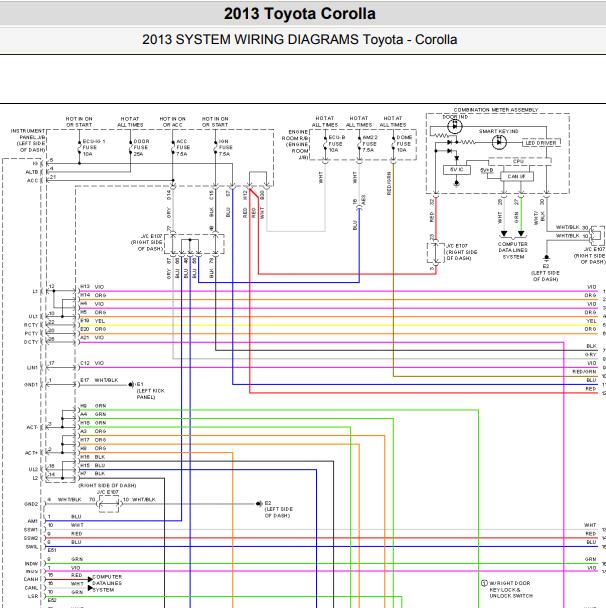
Task: Select the "ENGINE ROOM R/B" label
Action: point(295,145)
